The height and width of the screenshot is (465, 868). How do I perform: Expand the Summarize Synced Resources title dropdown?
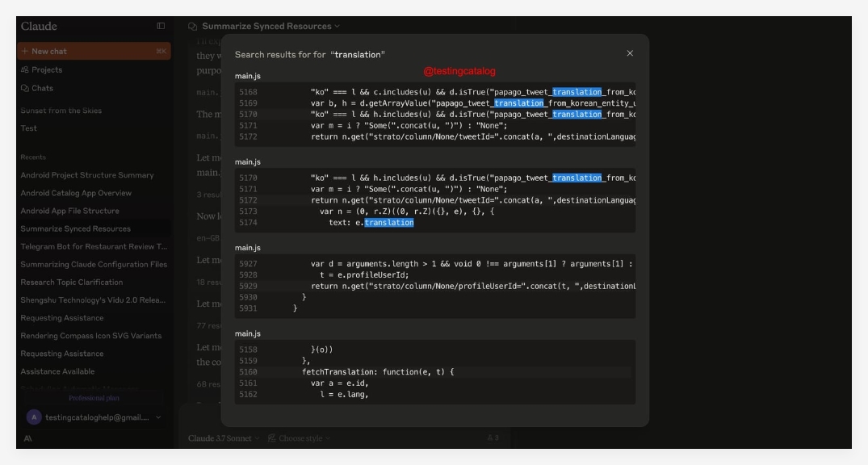pos(337,27)
